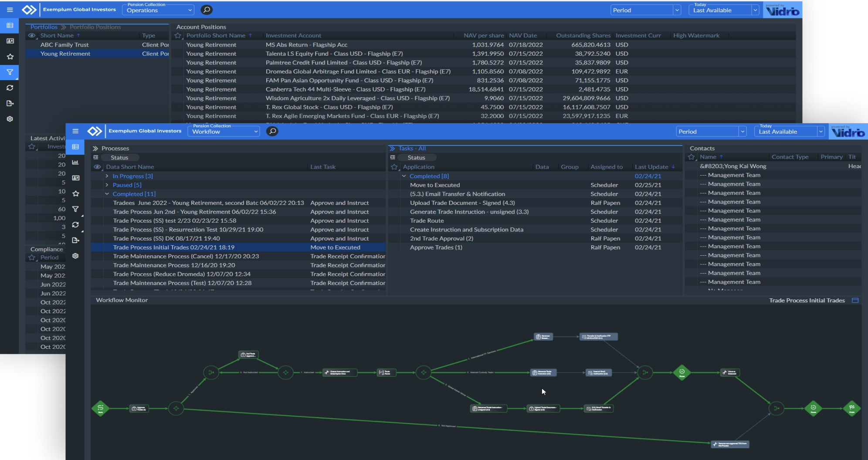
Task: Open Last Available dropdown in Operations window
Action: pos(724,10)
